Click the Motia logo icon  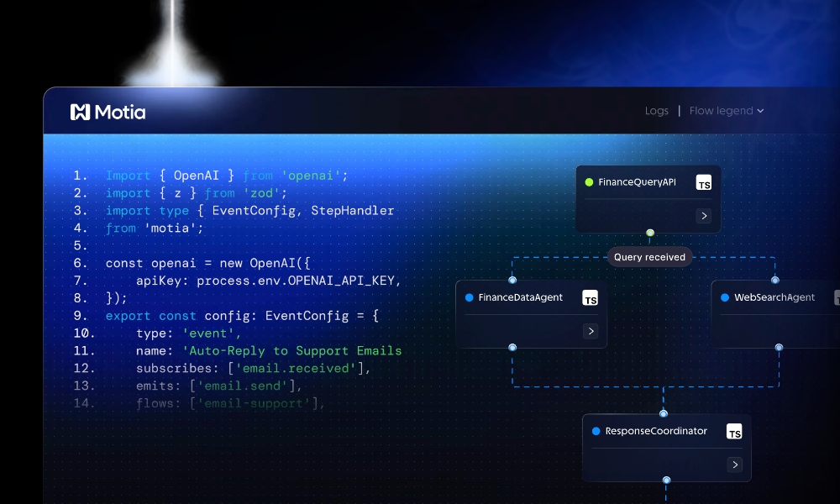(80, 110)
